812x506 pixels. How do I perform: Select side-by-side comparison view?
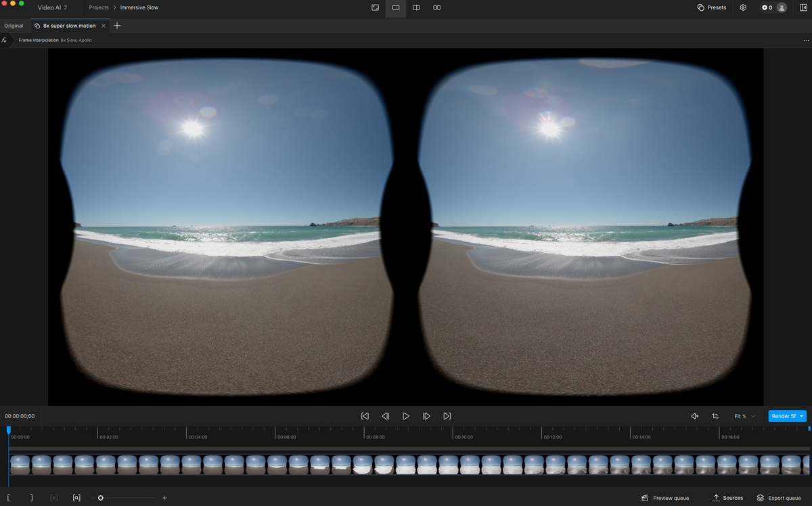437,7
